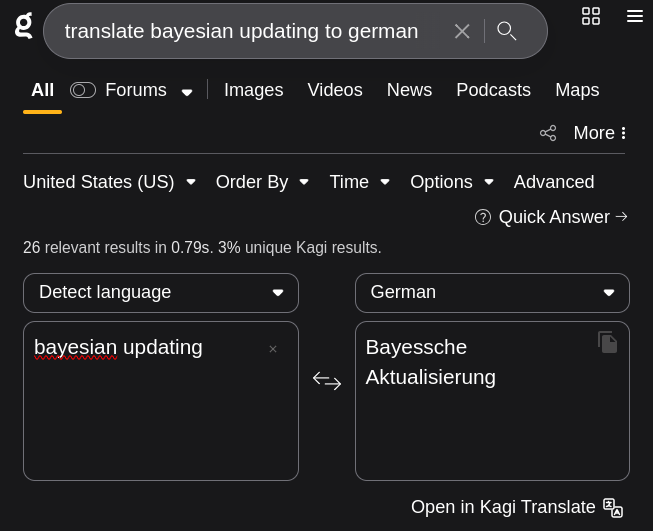Screen dimensions: 653x531
Task: Open the apps grid icon
Action: [x=591, y=16]
